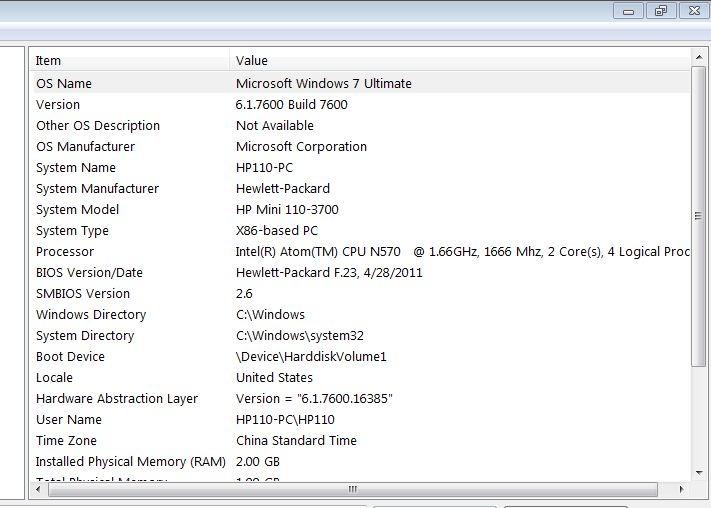Click the 2.6 SMBIOS value

(x=244, y=293)
